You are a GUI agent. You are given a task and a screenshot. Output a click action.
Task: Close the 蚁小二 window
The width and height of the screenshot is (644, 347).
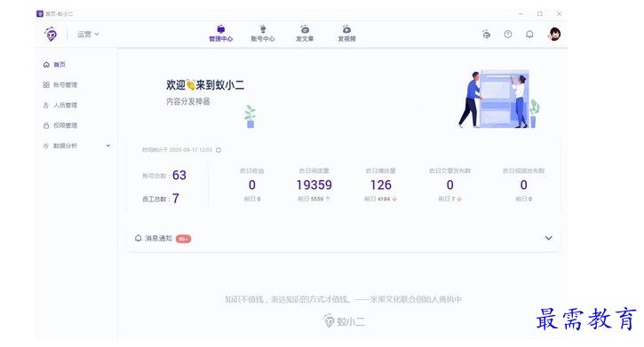point(559,14)
